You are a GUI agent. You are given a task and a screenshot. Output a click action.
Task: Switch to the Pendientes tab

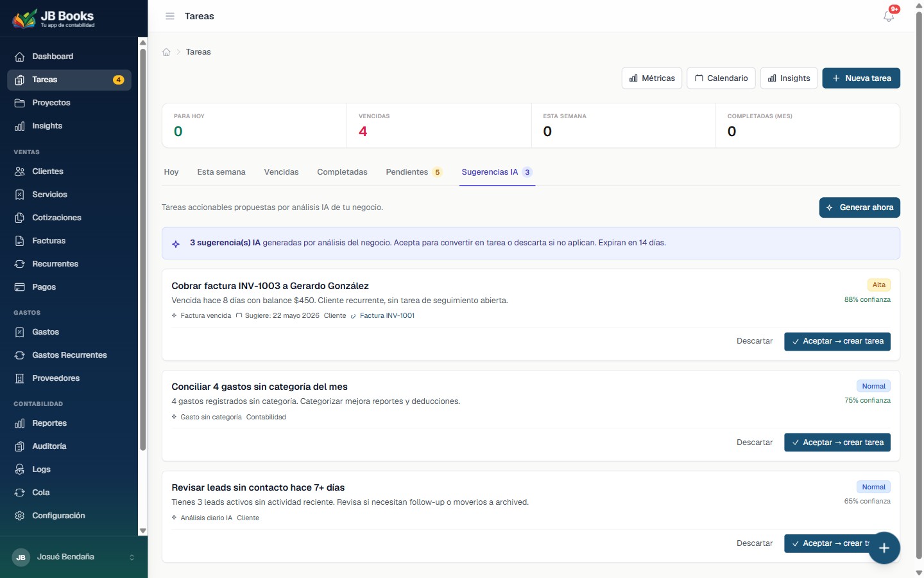click(414, 172)
